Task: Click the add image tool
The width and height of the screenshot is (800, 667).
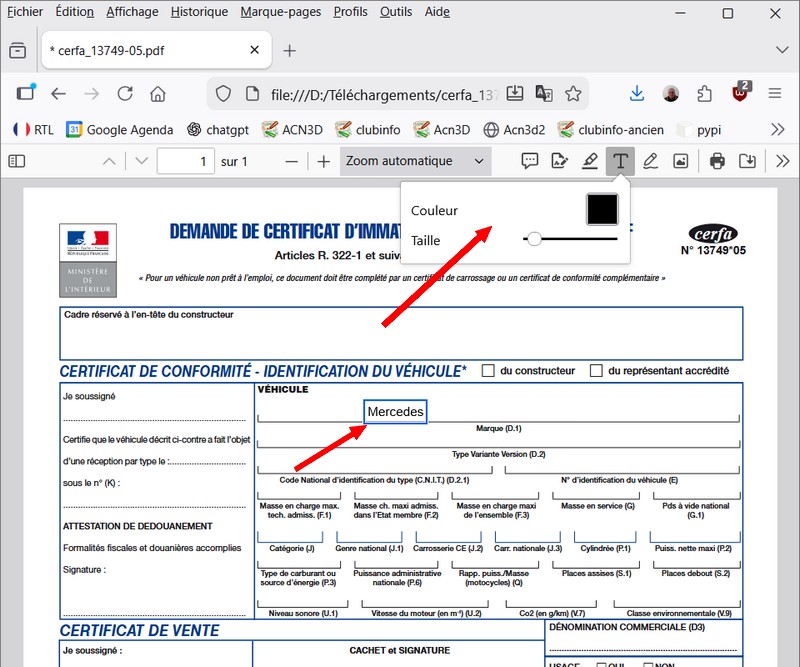Action: (x=681, y=161)
